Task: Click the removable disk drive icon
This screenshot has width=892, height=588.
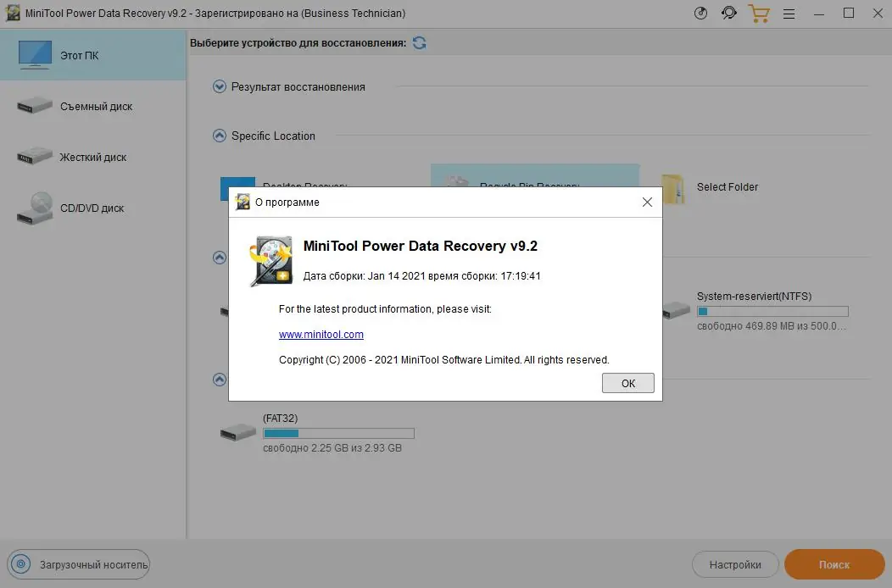Action: point(35,106)
